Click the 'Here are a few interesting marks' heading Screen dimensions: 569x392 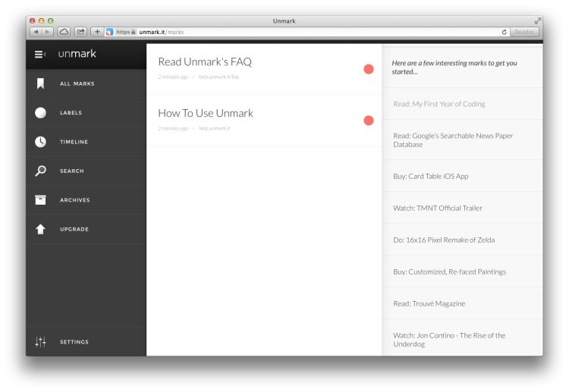(x=454, y=67)
